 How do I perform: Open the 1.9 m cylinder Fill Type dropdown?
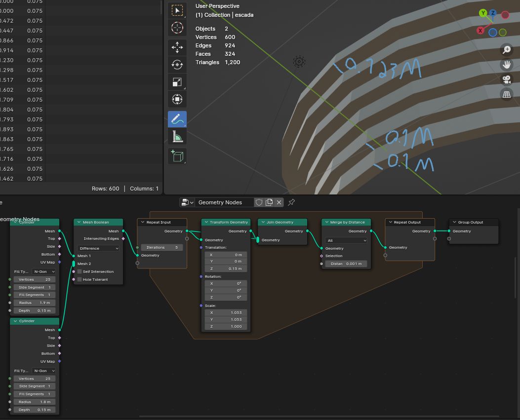(43, 271)
